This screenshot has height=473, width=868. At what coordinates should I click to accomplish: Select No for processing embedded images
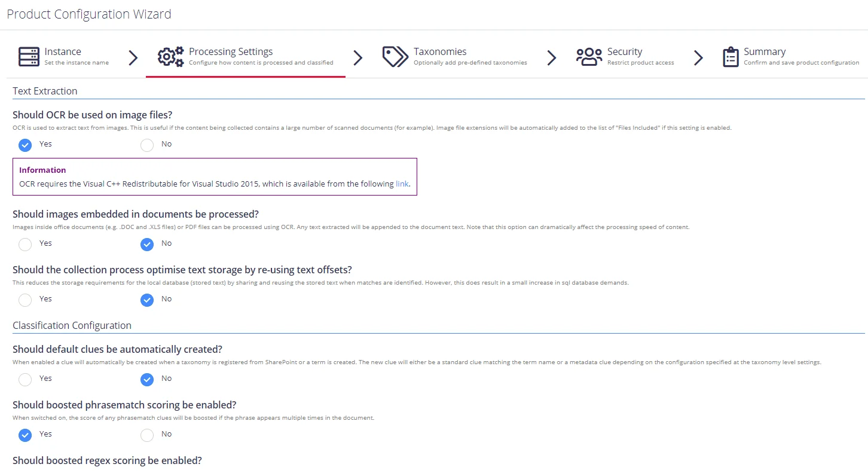147,244
